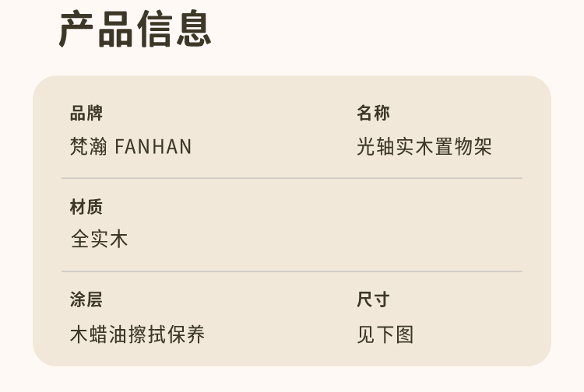Click the brand value 梵瀚 FANHAN
584x392 pixels.
(131, 146)
